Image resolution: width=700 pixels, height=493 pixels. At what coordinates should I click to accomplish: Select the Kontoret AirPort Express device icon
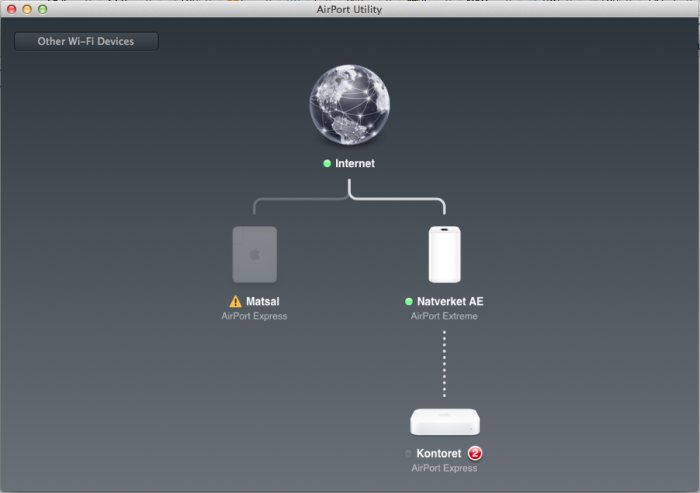pyautogui.click(x=445, y=422)
